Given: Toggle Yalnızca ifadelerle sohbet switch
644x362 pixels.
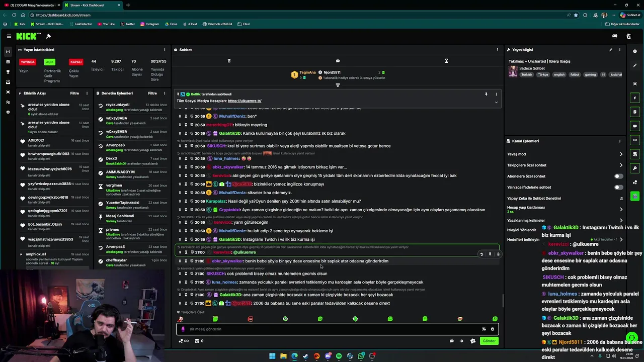Looking at the screenshot, I should 618,188.
